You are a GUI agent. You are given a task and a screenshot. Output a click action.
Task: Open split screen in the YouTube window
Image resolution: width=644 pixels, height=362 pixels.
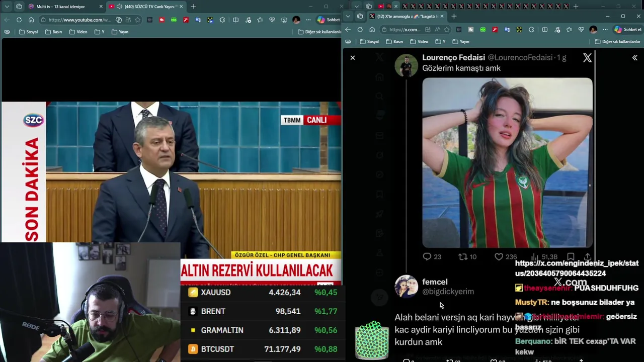click(x=235, y=20)
